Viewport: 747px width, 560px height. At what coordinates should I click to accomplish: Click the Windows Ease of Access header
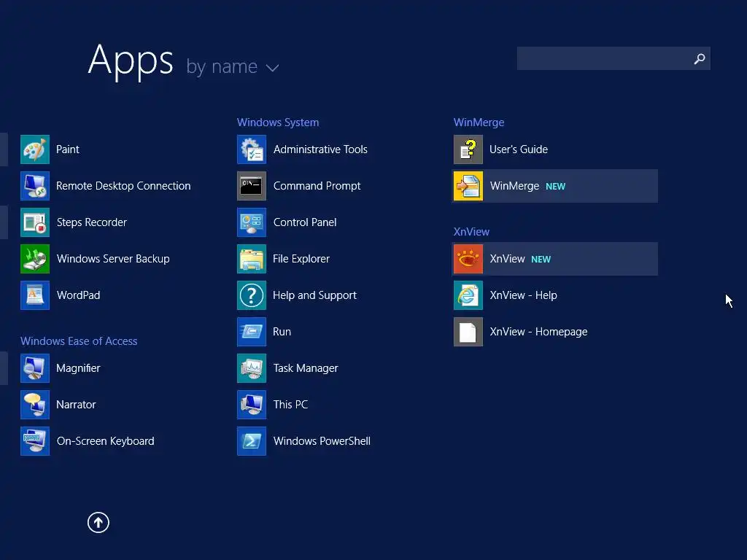pyautogui.click(x=79, y=341)
